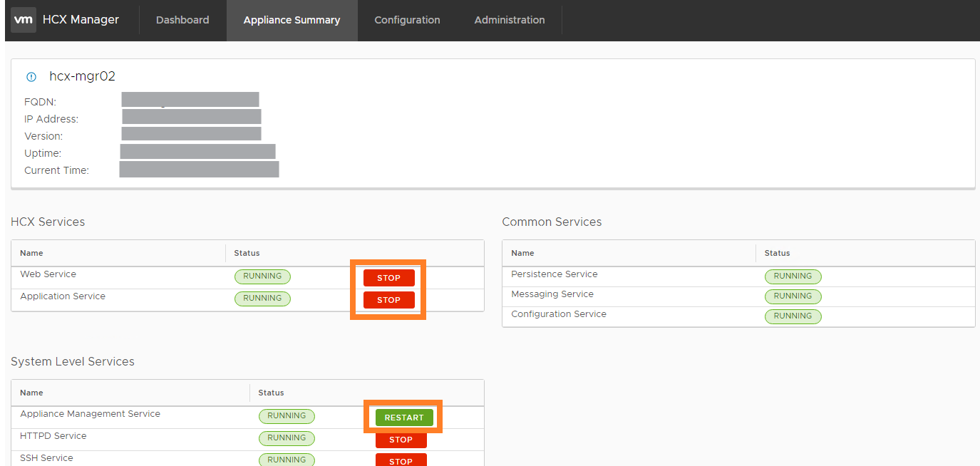The height and width of the screenshot is (466, 980).
Task: Select the Application Service row name
Action: click(x=63, y=296)
